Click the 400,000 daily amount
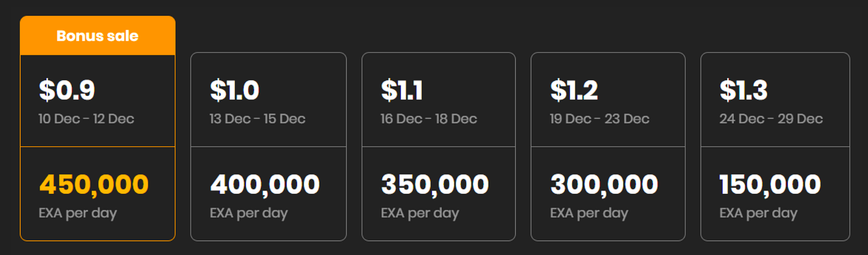This screenshot has height=255, width=868. [x=265, y=184]
